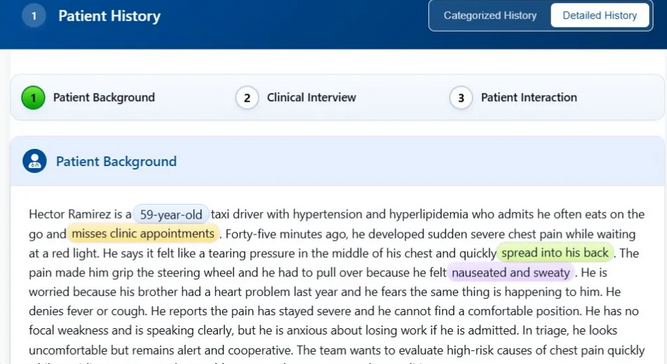Click the number 1 badge beside Patient History
Image resolution: width=667 pixels, height=364 pixels.
pyautogui.click(x=34, y=16)
